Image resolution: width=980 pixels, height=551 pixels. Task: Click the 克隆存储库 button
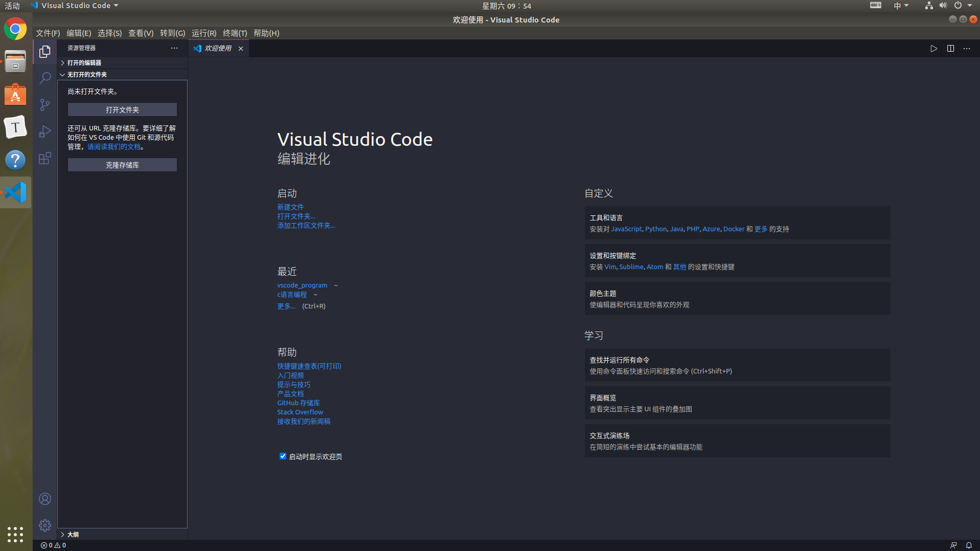tap(122, 165)
